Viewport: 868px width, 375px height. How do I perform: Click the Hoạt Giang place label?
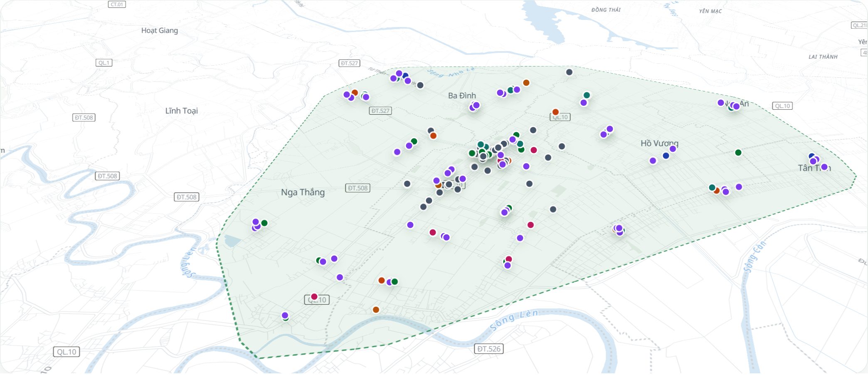coord(160,30)
